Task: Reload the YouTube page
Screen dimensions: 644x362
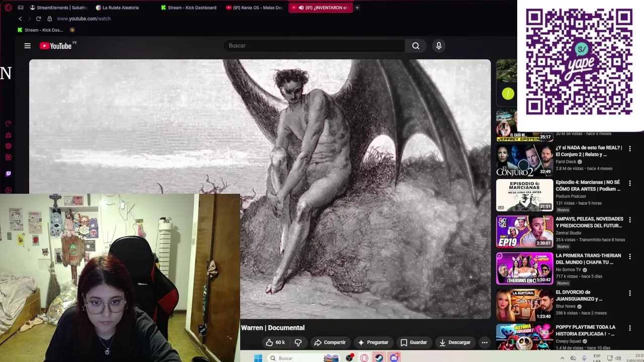Action: tap(38, 19)
